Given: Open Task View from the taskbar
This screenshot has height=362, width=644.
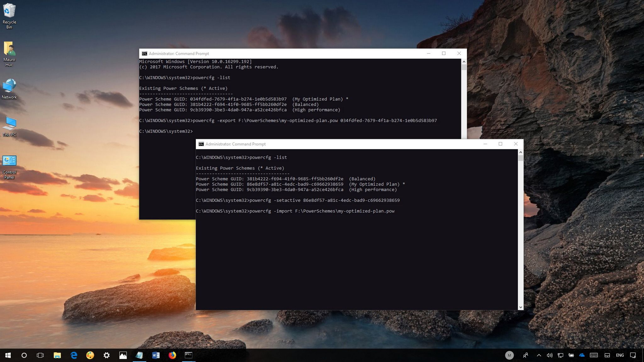Looking at the screenshot, I should [40, 355].
